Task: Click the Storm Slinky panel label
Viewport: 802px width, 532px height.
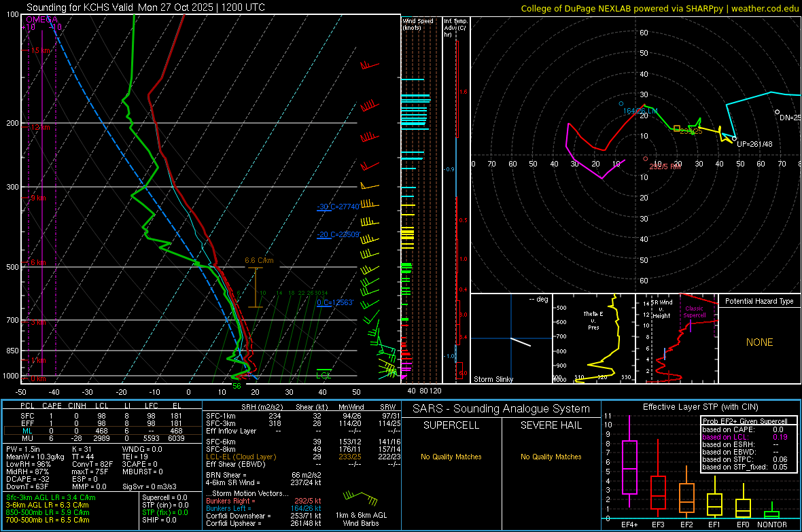Action: pos(493,379)
